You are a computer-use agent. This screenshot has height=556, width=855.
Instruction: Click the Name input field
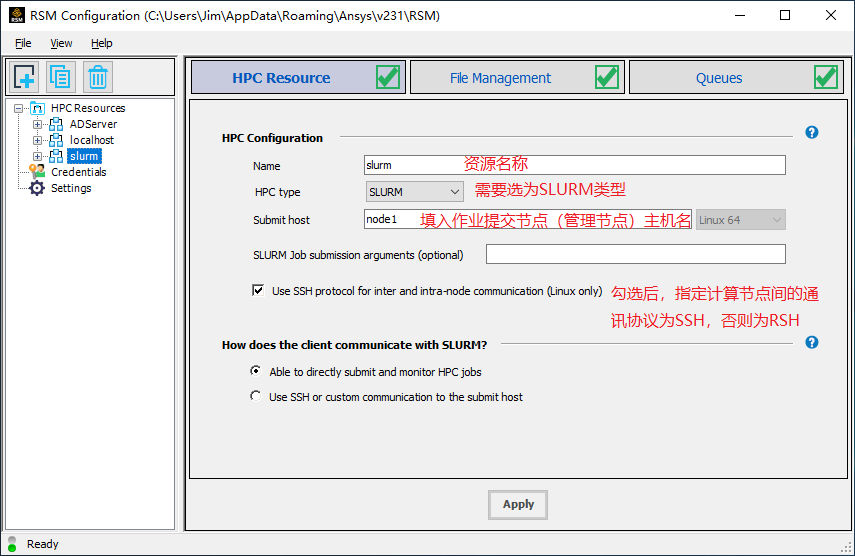coord(575,165)
